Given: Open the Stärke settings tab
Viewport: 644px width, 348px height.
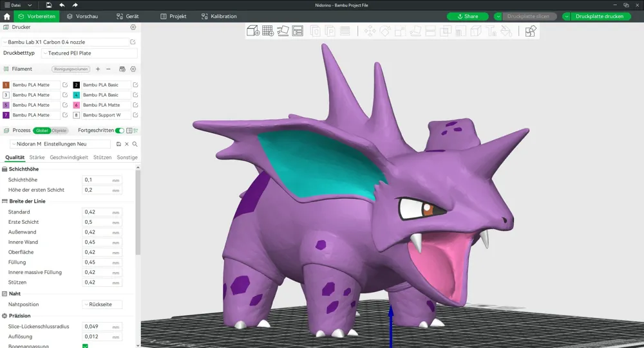Looking at the screenshot, I should (37, 157).
